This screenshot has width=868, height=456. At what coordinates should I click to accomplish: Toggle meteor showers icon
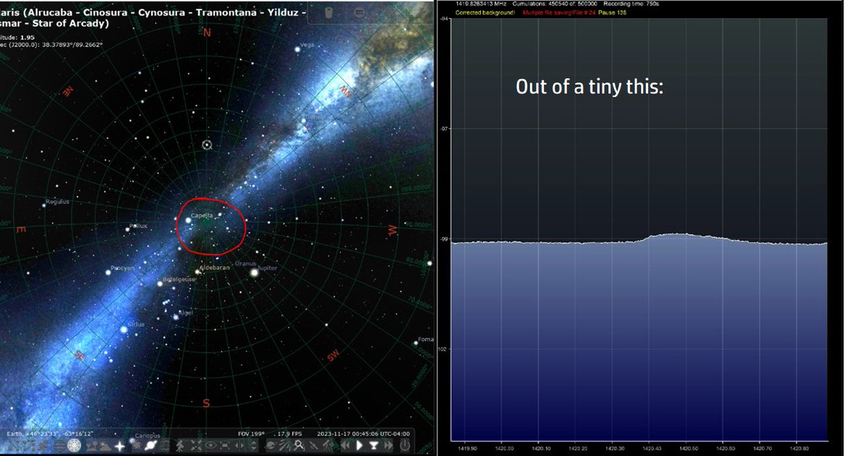(x=284, y=446)
